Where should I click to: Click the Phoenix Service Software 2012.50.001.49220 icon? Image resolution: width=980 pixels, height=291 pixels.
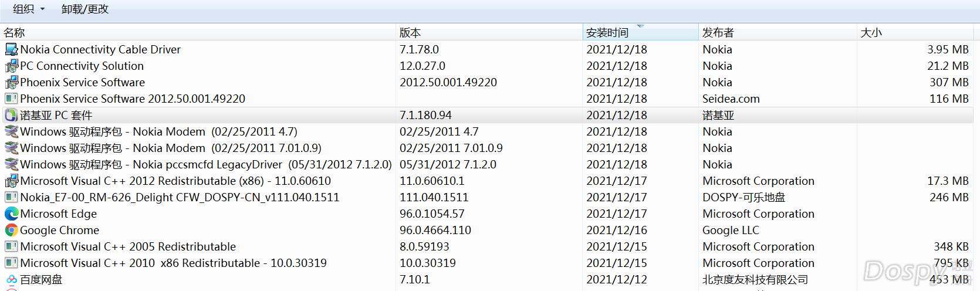pyautogui.click(x=11, y=99)
